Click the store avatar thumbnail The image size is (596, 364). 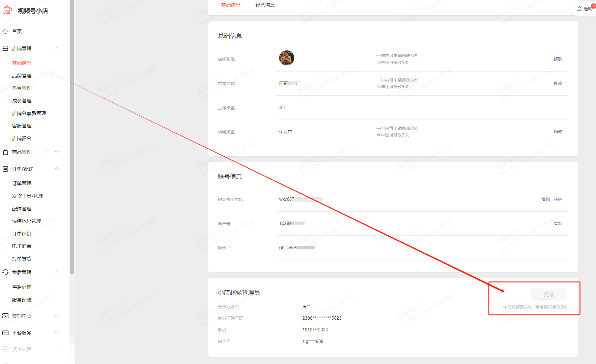coord(286,58)
